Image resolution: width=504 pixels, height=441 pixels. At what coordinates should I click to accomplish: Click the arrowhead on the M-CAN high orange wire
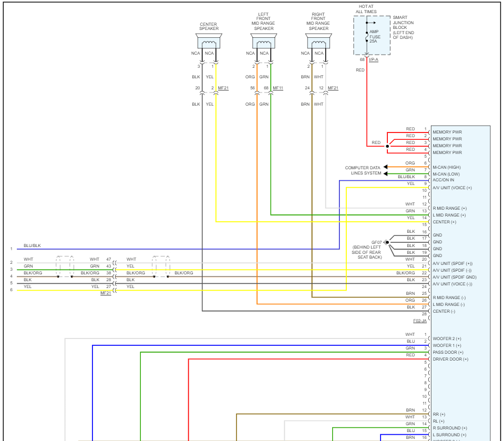click(x=386, y=167)
